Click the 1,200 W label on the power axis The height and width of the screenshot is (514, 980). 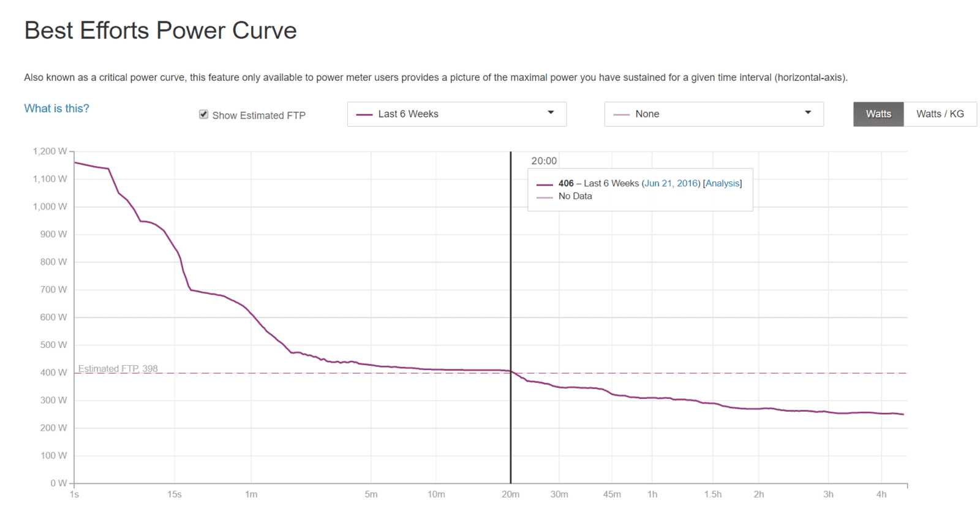click(50, 151)
